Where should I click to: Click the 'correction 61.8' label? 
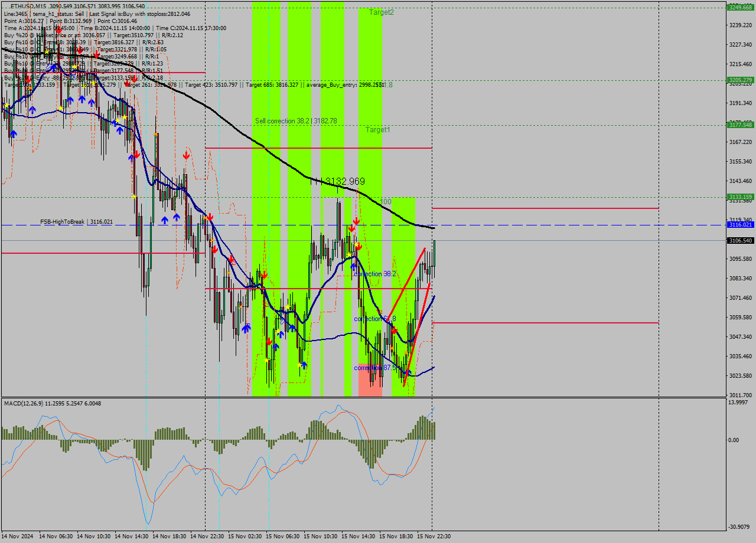click(375, 319)
